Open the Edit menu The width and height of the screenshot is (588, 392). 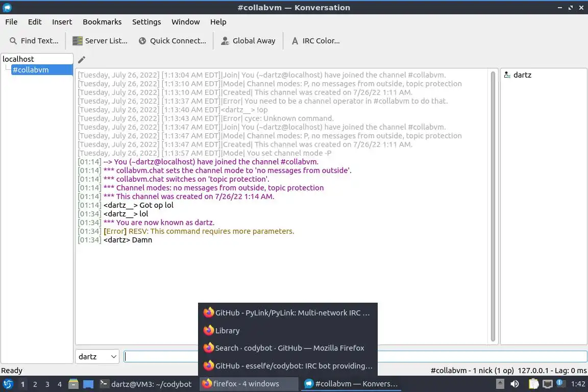click(35, 22)
